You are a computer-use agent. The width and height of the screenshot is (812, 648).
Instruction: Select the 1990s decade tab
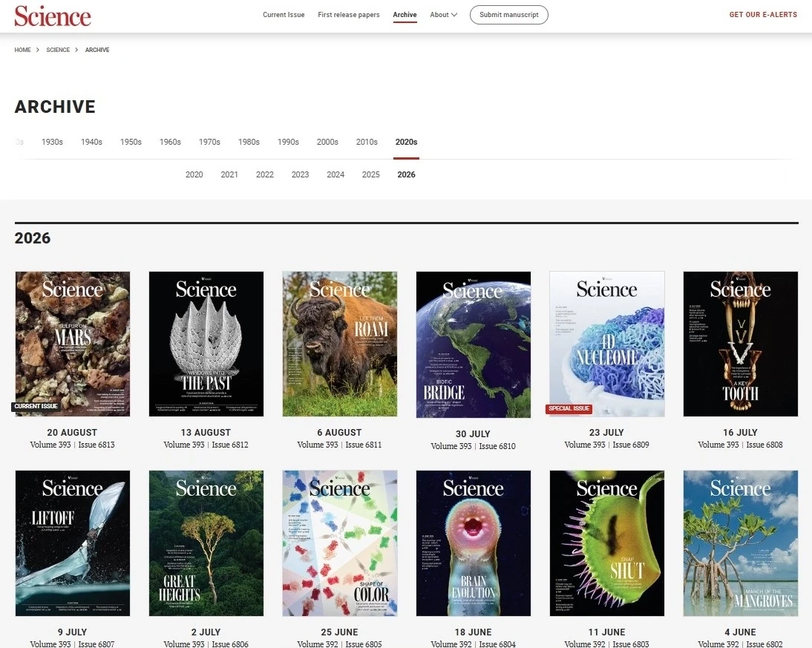[289, 142]
